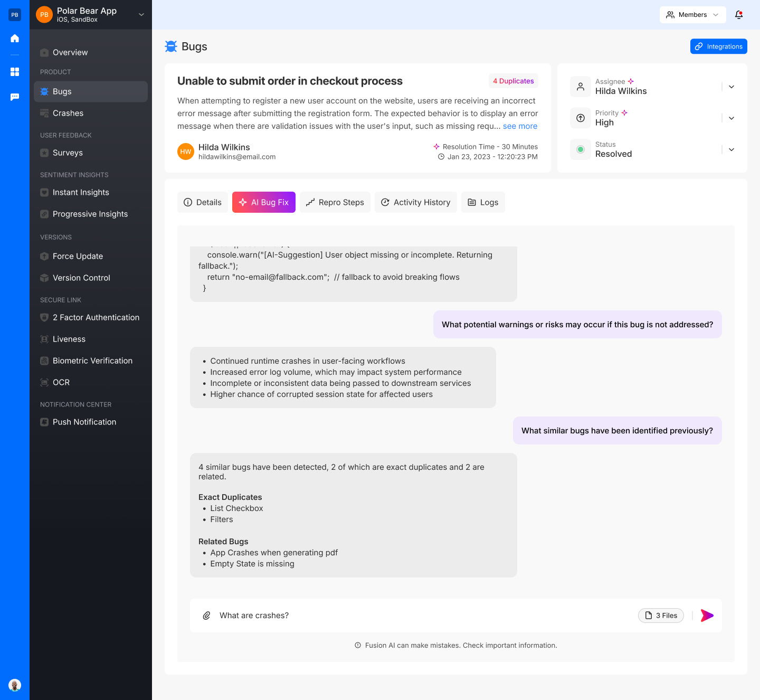760x700 pixels.
Task: Expand the Assignee dropdown chevron
Action: pos(731,87)
